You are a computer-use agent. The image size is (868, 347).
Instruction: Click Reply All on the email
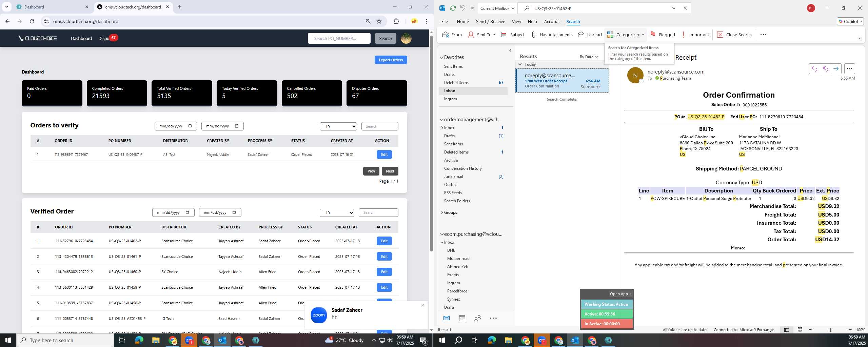pos(825,69)
